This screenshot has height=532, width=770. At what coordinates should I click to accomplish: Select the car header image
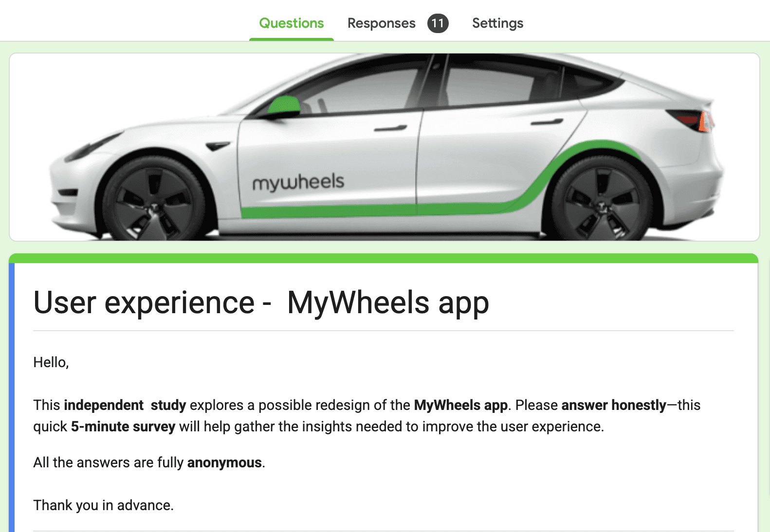(x=385, y=147)
